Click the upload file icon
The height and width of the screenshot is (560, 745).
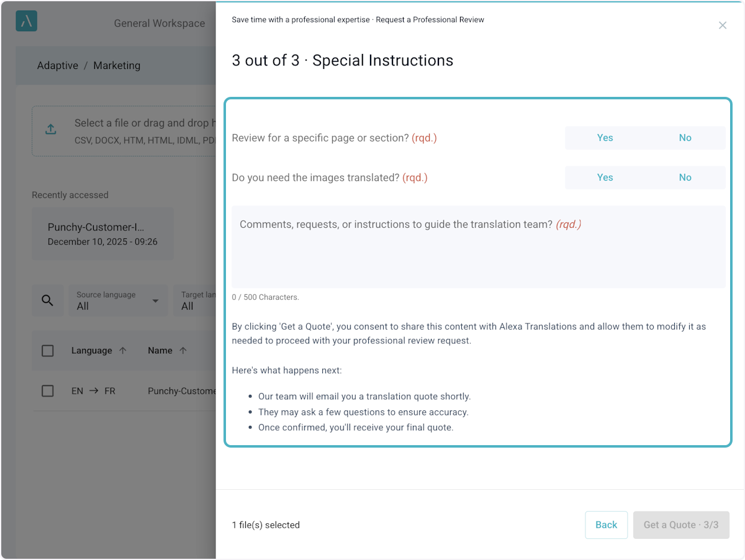click(51, 129)
